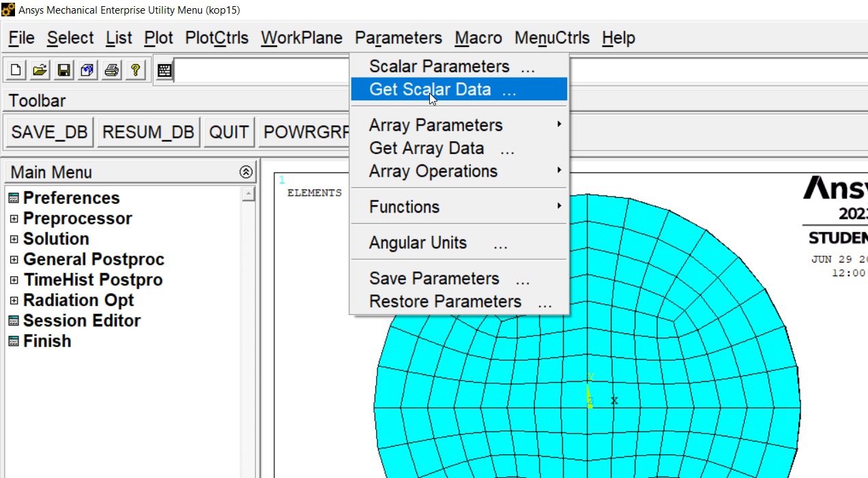Screen dimensions: 868x478
Task: Collapse Main Menu with double-chevron icon
Action: pyautogui.click(x=246, y=173)
